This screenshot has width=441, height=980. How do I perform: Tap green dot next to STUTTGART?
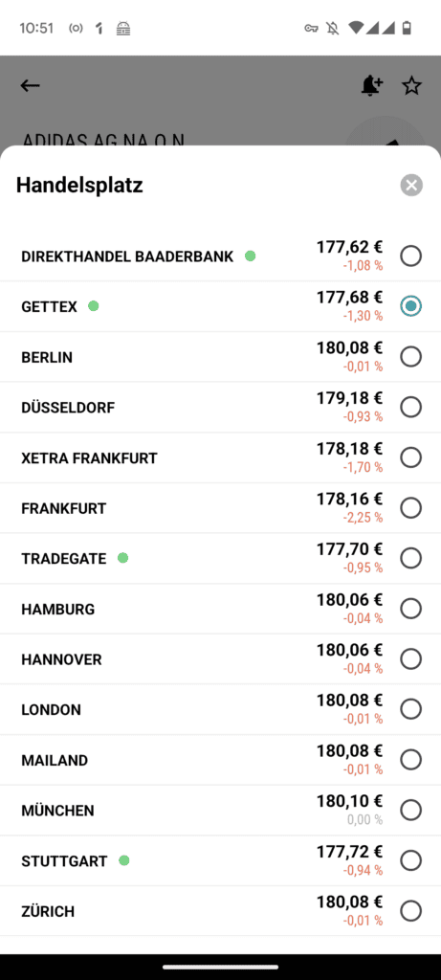(x=124, y=860)
